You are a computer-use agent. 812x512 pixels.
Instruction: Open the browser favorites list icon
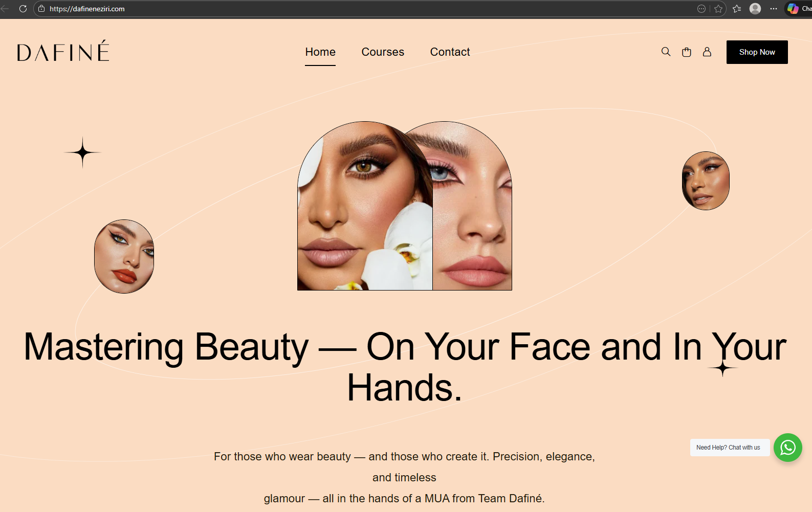coord(737,9)
